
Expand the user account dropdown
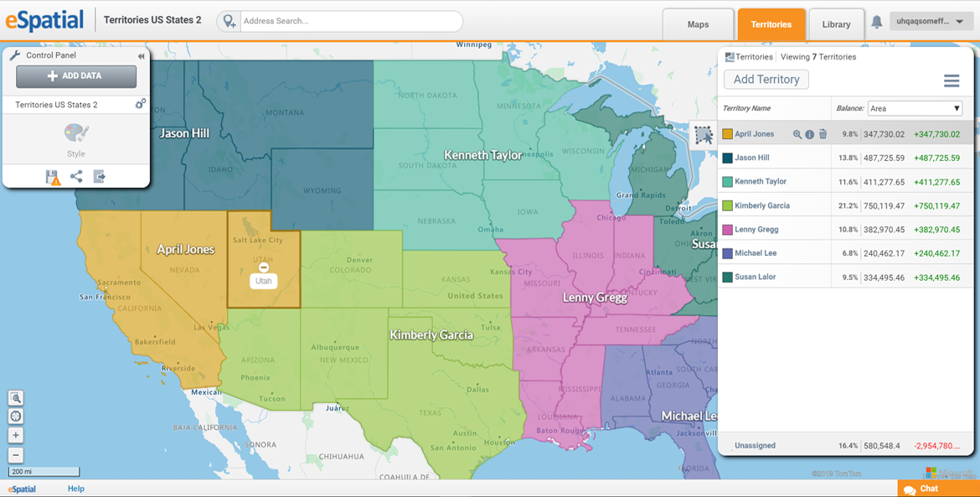point(930,21)
